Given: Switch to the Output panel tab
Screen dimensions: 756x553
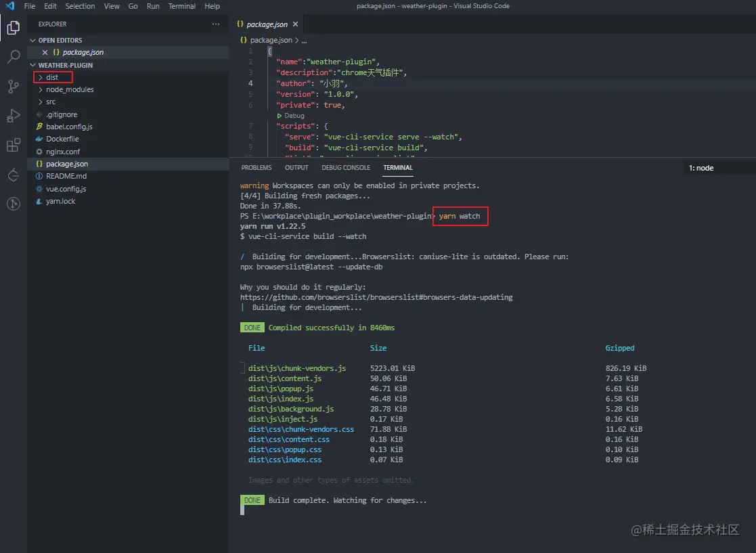Looking at the screenshot, I should (296, 167).
